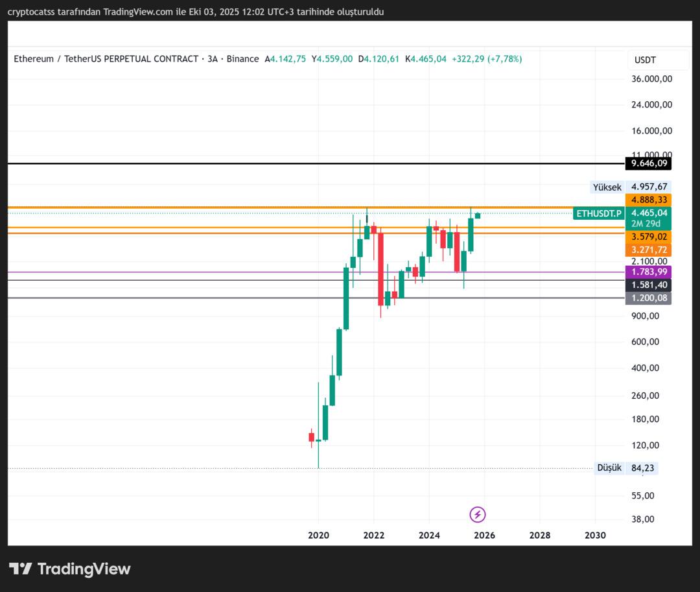
Task: Select the orange 3.271,72 price label
Action: [648, 250]
